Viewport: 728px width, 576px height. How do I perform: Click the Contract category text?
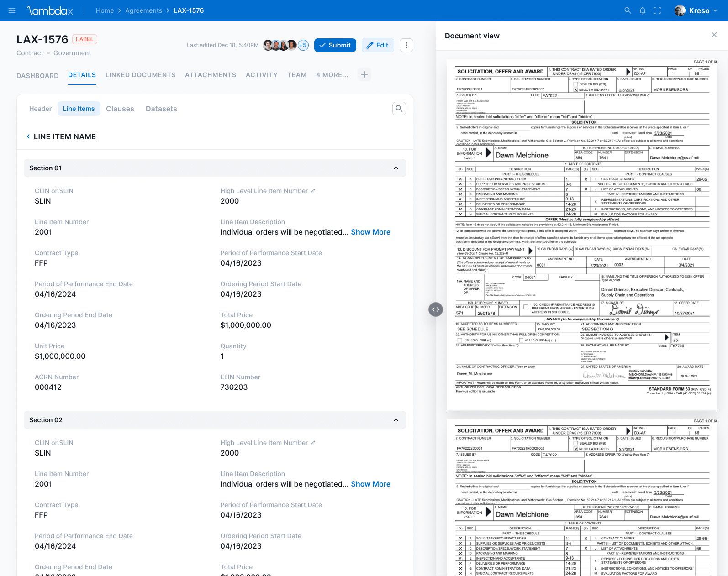[30, 53]
